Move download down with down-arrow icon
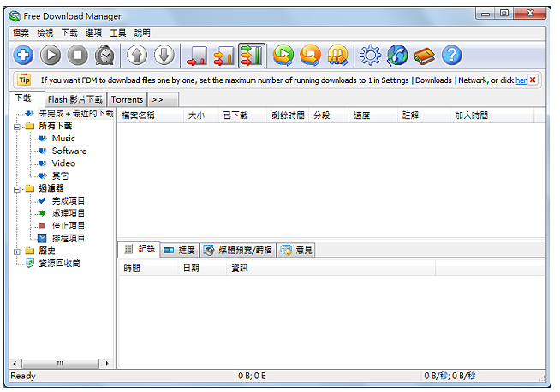The width and height of the screenshot is (560, 392). [x=164, y=56]
